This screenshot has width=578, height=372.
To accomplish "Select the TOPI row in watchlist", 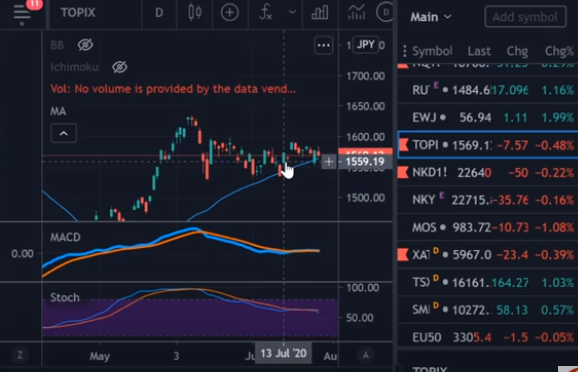I will [488, 145].
